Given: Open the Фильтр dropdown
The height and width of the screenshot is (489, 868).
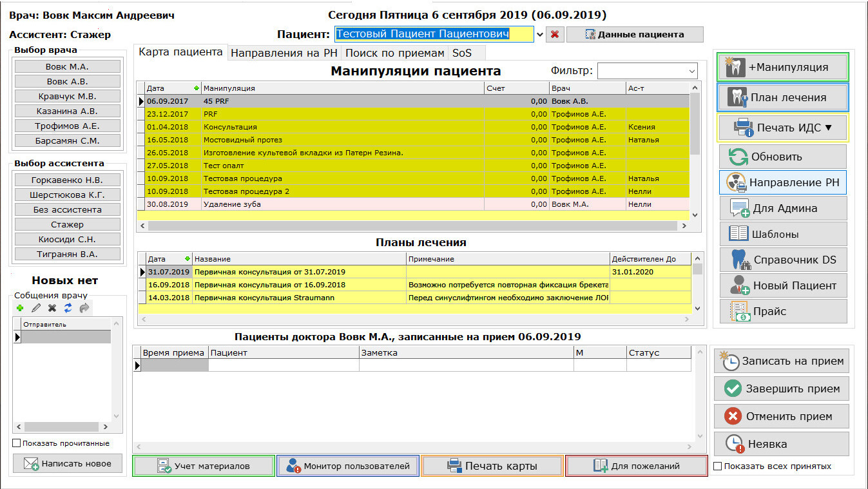Looking at the screenshot, I should pyautogui.click(x=691, y=70).
